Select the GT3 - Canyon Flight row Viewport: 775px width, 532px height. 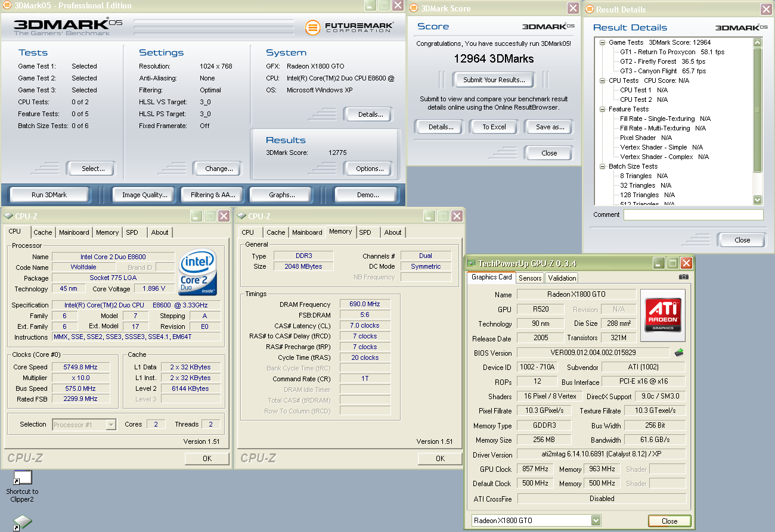tap(662, 71)
